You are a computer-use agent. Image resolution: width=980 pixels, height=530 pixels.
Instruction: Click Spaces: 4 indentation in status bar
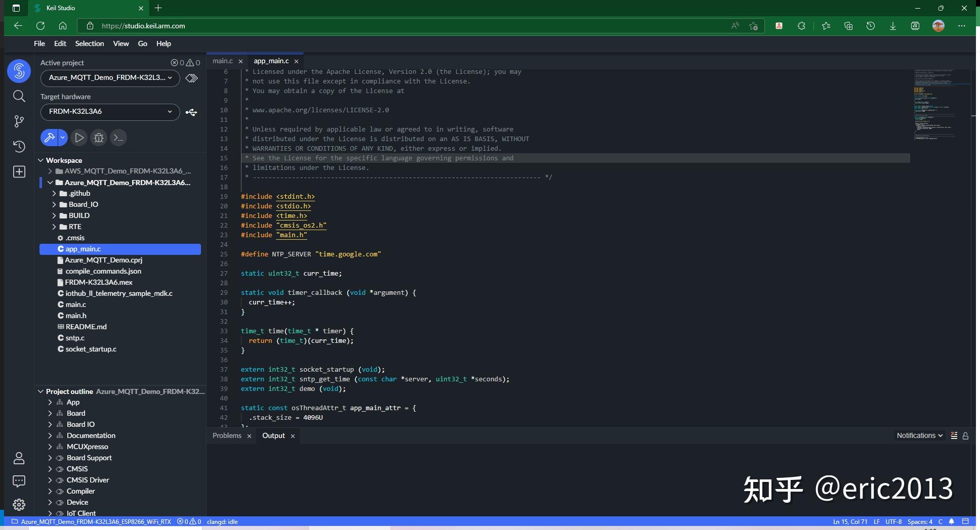920,521
